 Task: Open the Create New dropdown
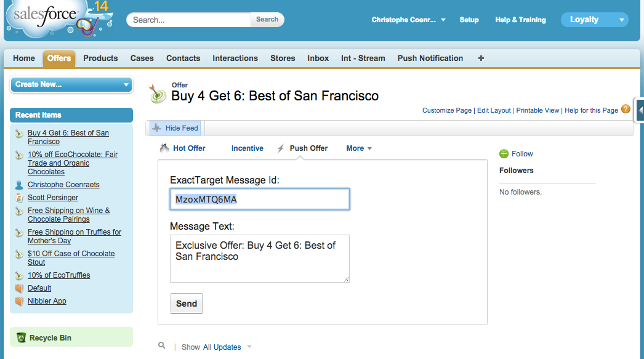tap(71, 84)
